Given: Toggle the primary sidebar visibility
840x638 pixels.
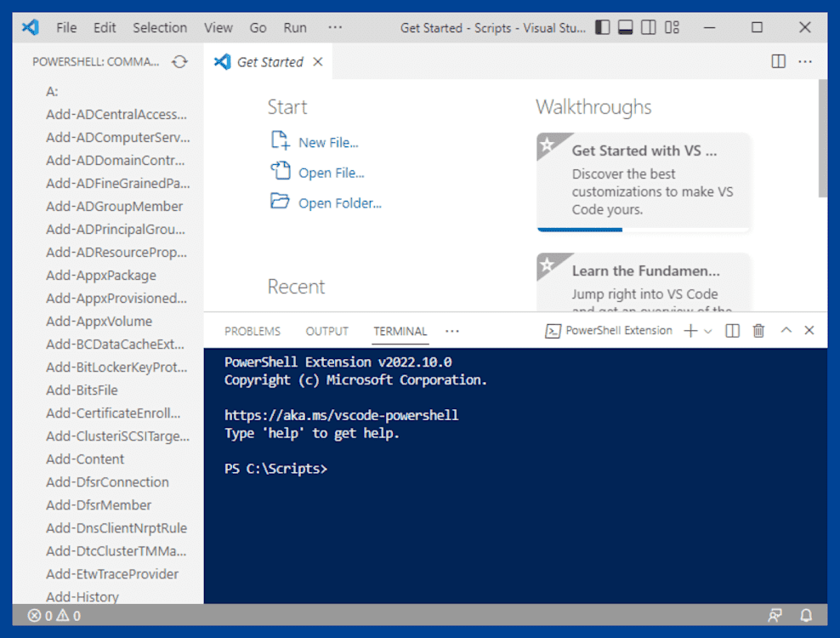Looking at the screenshot, I should (x=602, y=27).
